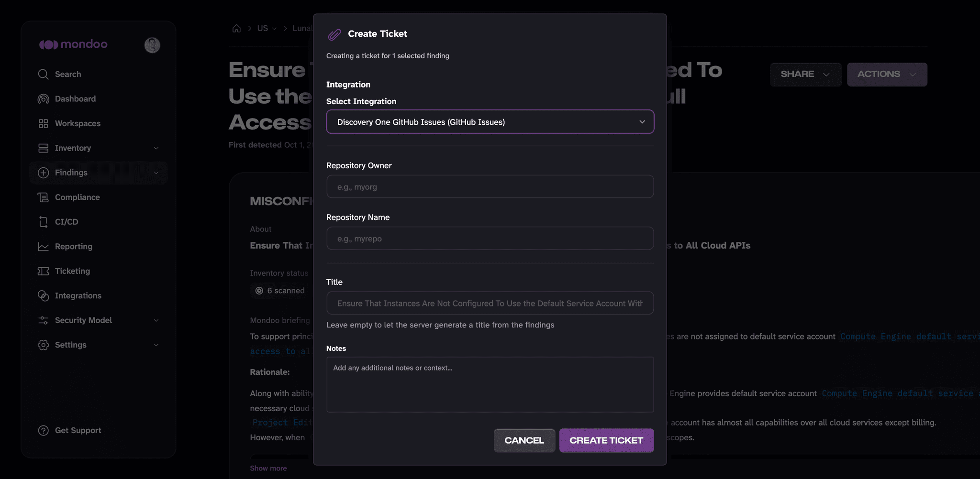Screen dimensions: 980x479
Task: Click the Compliance checklist icon
Action: coord(43,197)
